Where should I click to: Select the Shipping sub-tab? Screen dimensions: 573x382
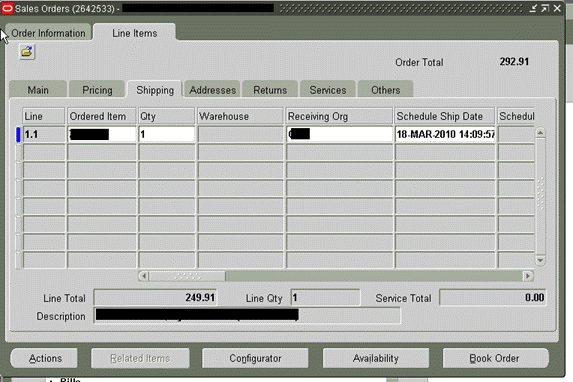(155, 90)
